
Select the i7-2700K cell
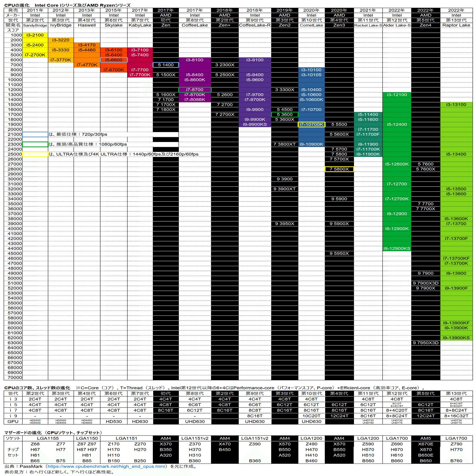pyautogui.click(x=35, y=55)
